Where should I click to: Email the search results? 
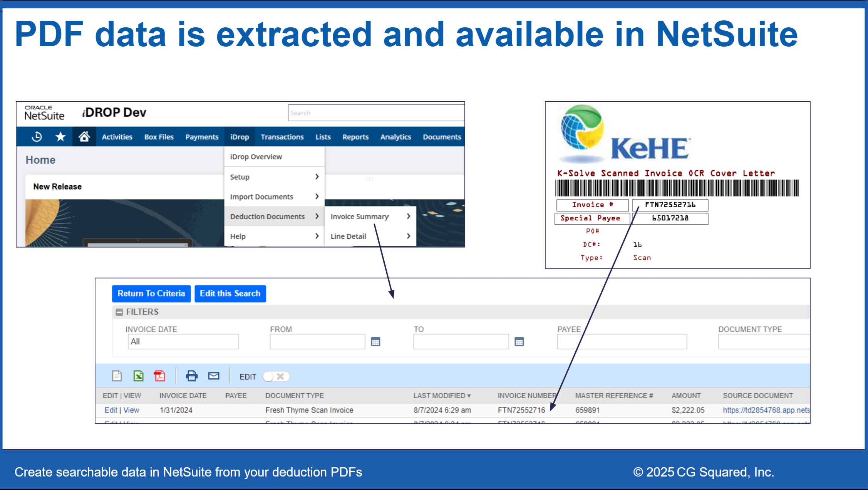(x=213, y=376)
